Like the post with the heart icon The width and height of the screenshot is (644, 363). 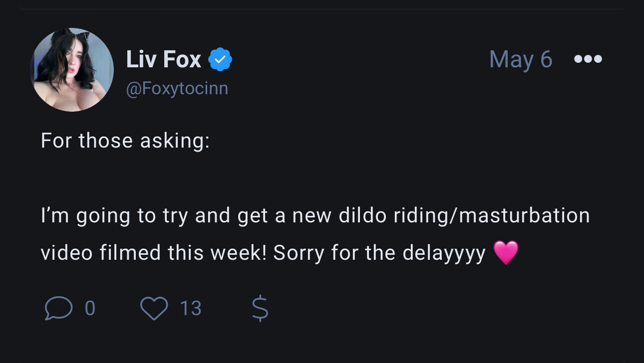pyautogui.click(x=154, y=308)
